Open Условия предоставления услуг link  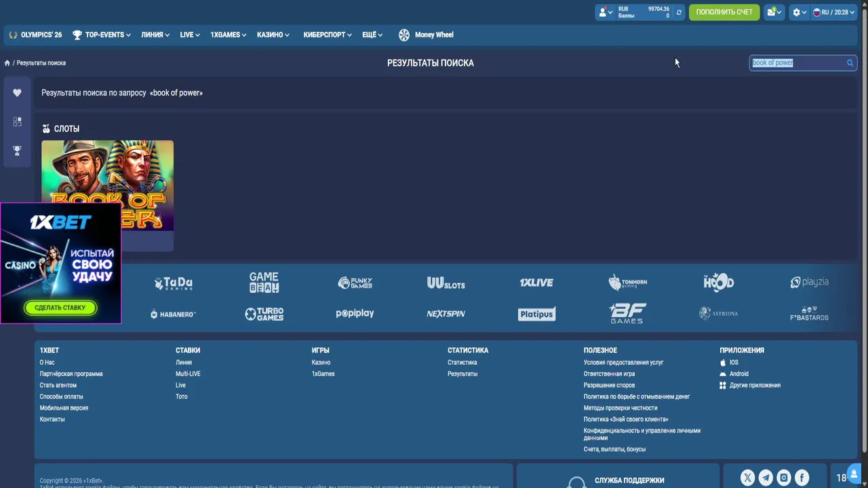click(623, 363)
